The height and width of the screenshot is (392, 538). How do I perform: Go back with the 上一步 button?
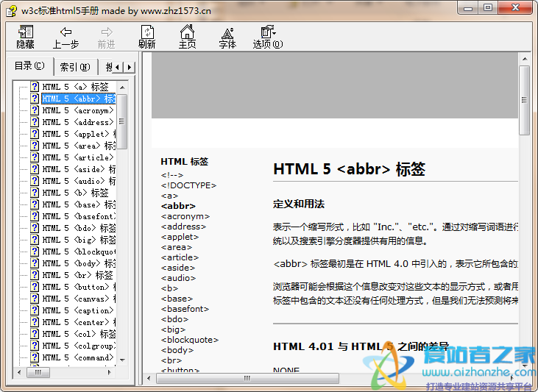pos(66,36)
